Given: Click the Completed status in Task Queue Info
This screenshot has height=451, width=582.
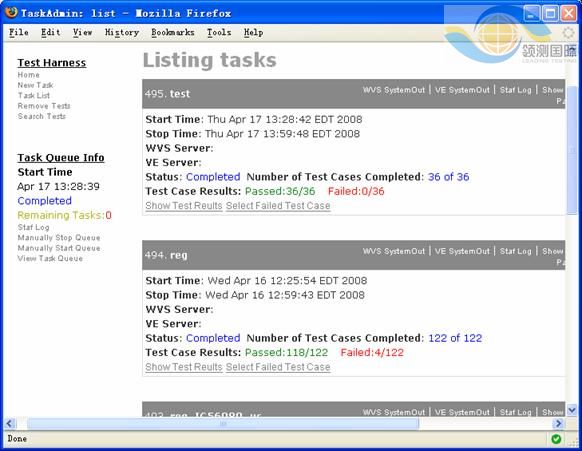Looking at the screenshot, I should tap(45, 201).
